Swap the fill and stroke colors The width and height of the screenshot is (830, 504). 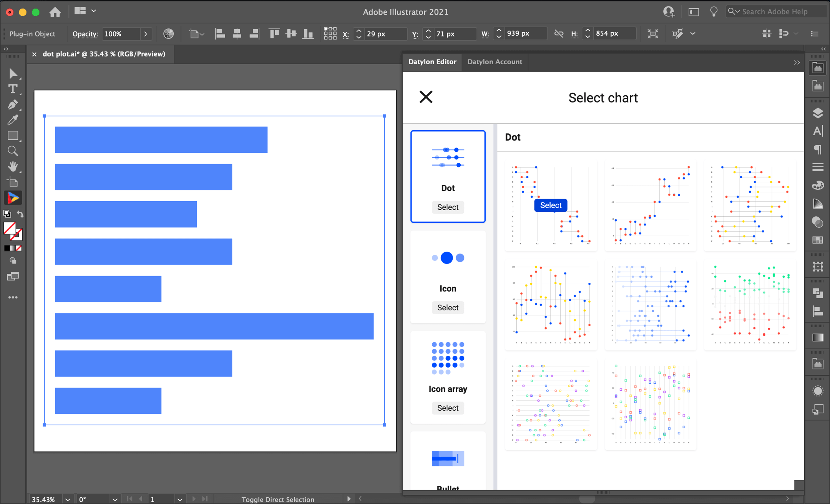(21, 214)
